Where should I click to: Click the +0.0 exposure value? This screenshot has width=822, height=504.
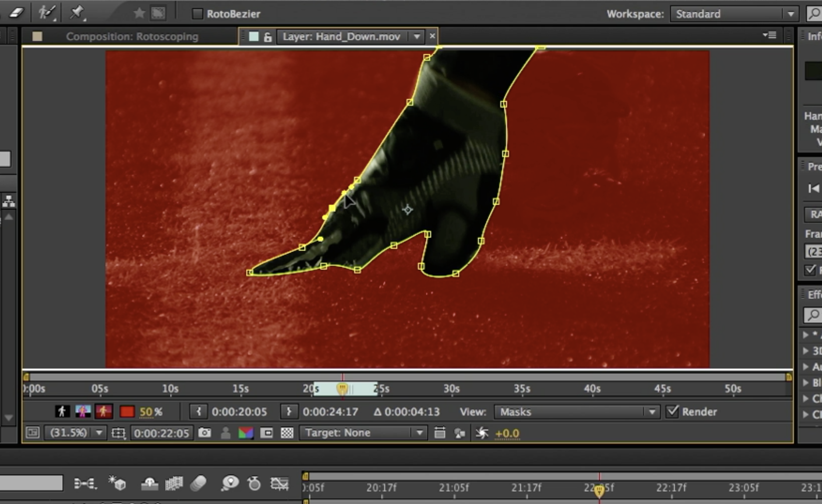[507, 433]
